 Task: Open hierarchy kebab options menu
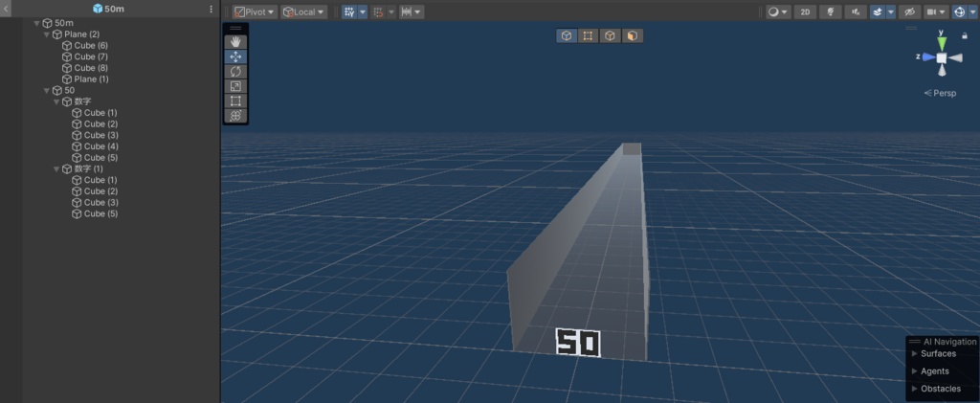211,9
